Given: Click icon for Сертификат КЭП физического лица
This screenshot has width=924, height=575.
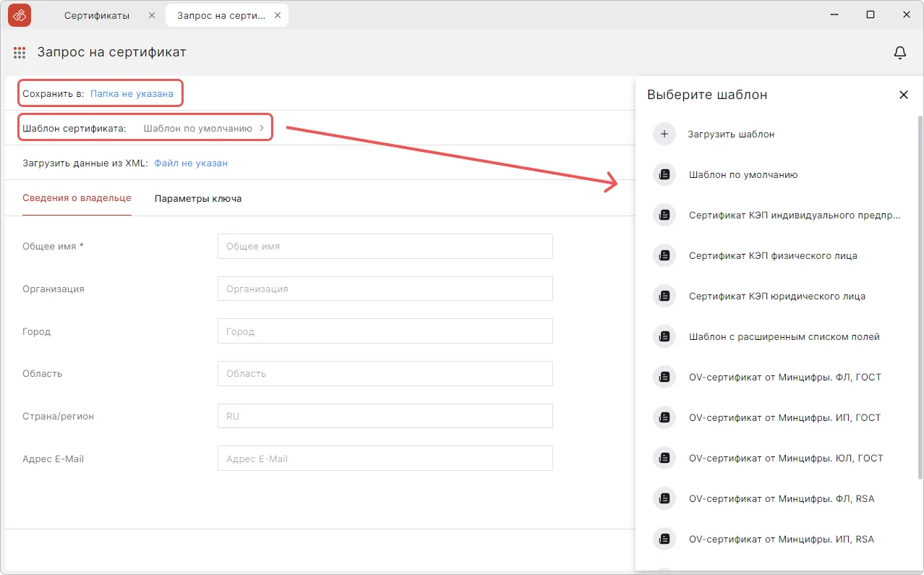Looking at the screenshot, I should coord(664,255).
